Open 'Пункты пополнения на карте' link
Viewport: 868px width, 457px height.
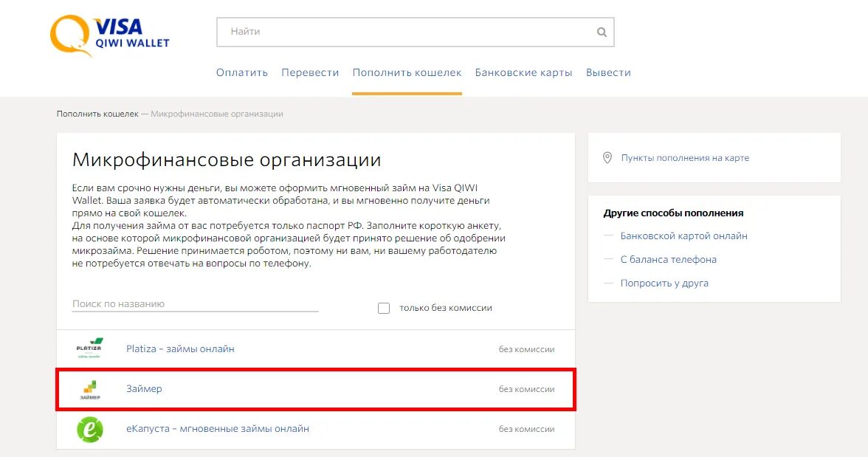tap(685, 158)
